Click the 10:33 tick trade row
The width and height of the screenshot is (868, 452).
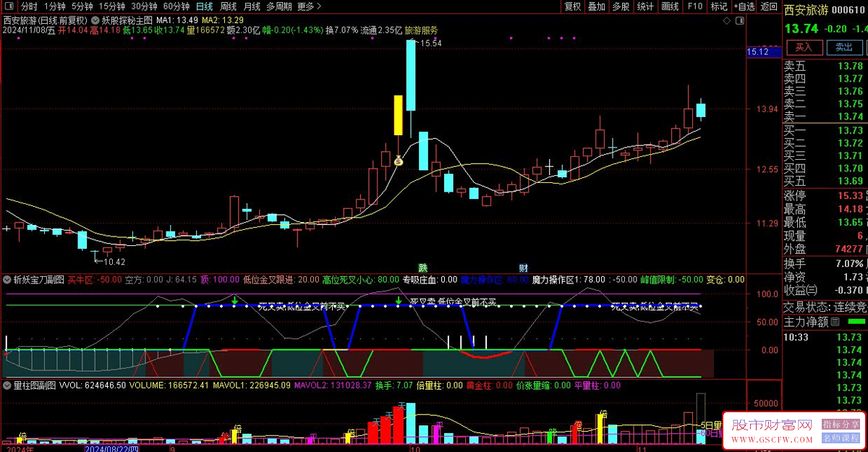click(x=825, y=338)
